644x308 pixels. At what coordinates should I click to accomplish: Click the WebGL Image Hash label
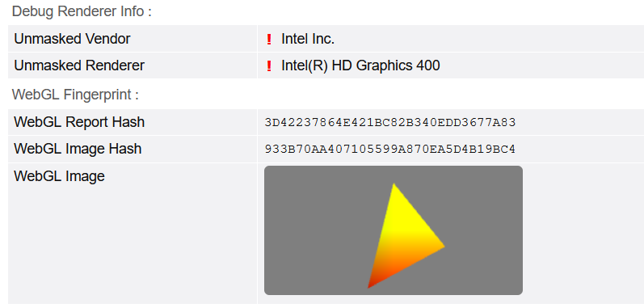78,149
